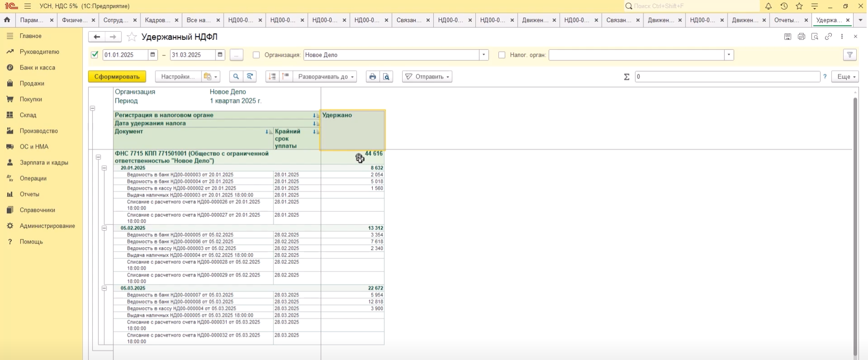This screenshot has width=868, height=360.
Task: Expand the Разворачивать до dropdown
Action: [325, 77]
